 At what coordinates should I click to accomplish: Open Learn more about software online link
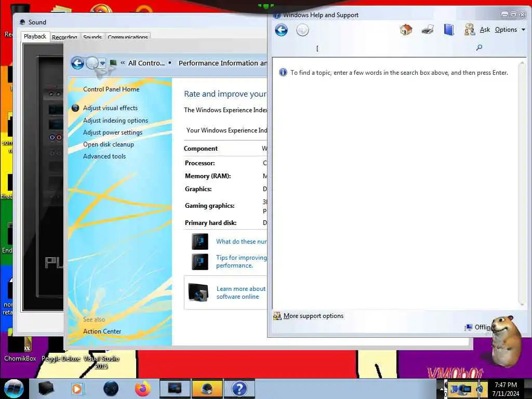coord(241,292)
